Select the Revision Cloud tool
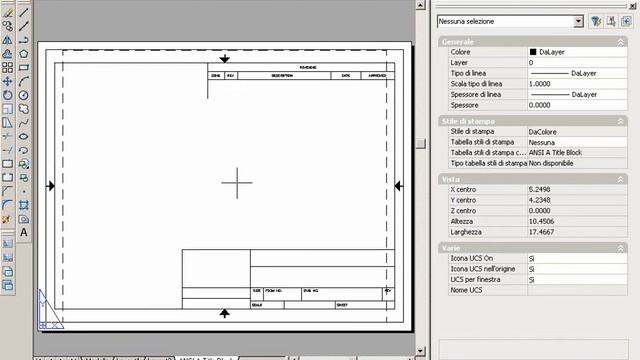The width and height of the screenshot is (640, 360). pyautogui.click(x=24, y=109)
